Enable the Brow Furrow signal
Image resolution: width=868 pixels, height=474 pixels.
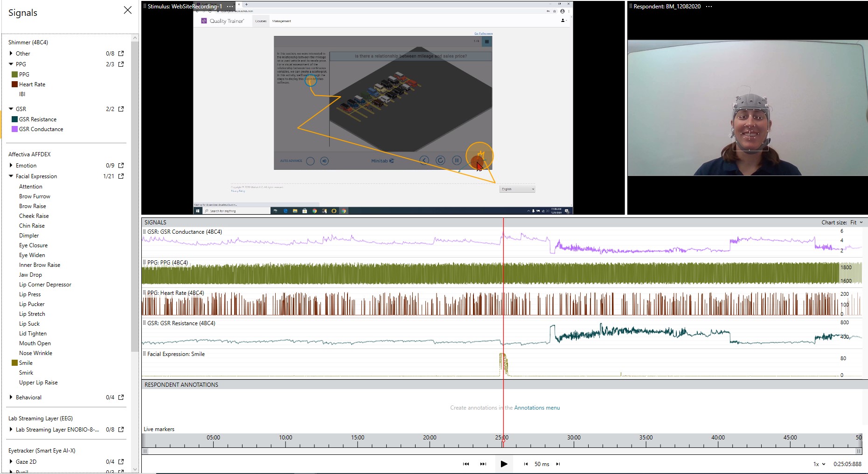[35, 196]
